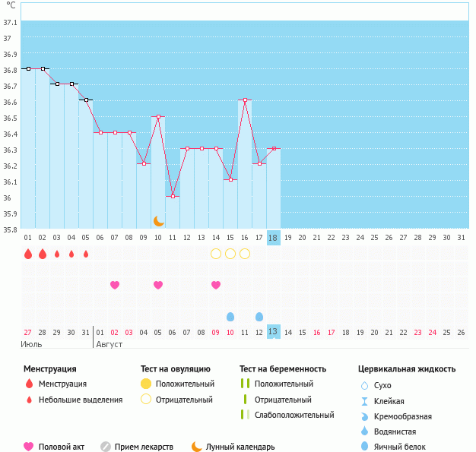The width and height of the screenshot is (476, 452).
Task: Click the Лунный календарь moon legend icon
Action: coord(197,447)
